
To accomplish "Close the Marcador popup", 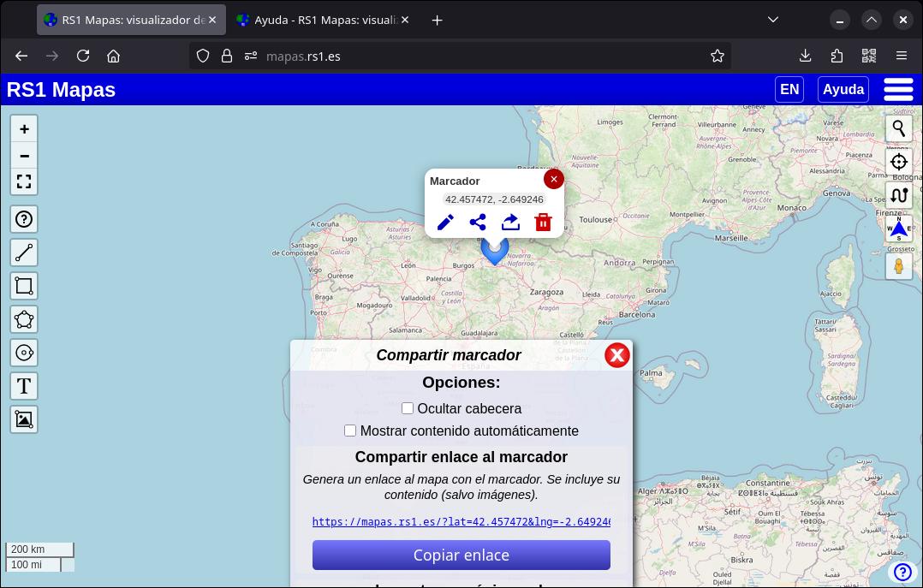I will (553, 179).
